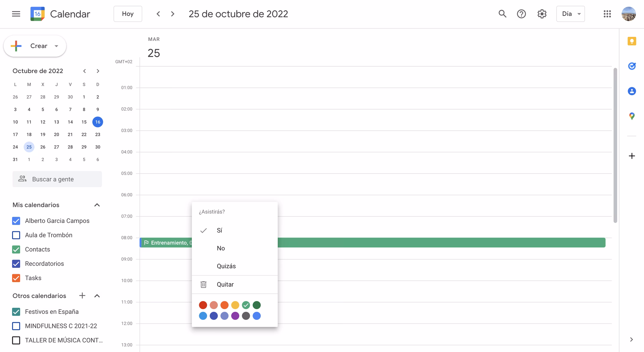The image size is (644, 352).
Task: Open the search magnifier icon
Action: click(x=502, y=14)
